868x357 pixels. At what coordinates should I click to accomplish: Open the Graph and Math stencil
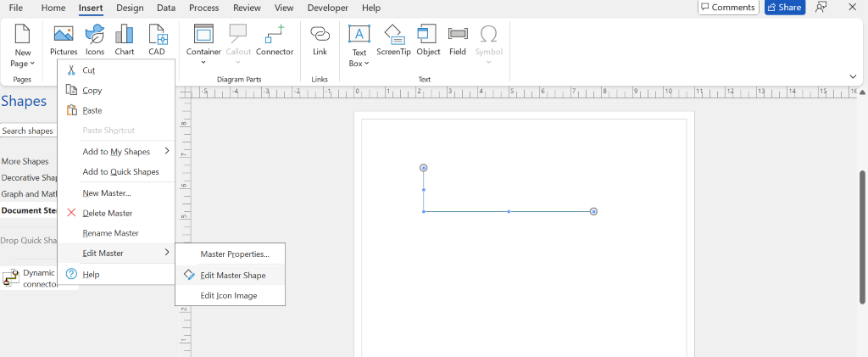30,194
